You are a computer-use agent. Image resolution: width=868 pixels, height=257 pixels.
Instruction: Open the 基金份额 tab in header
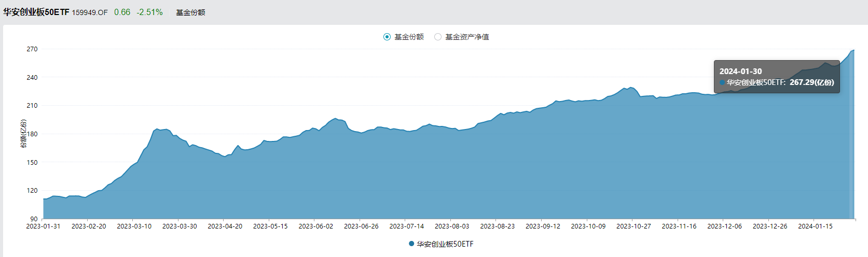click(x=190, y=12)
